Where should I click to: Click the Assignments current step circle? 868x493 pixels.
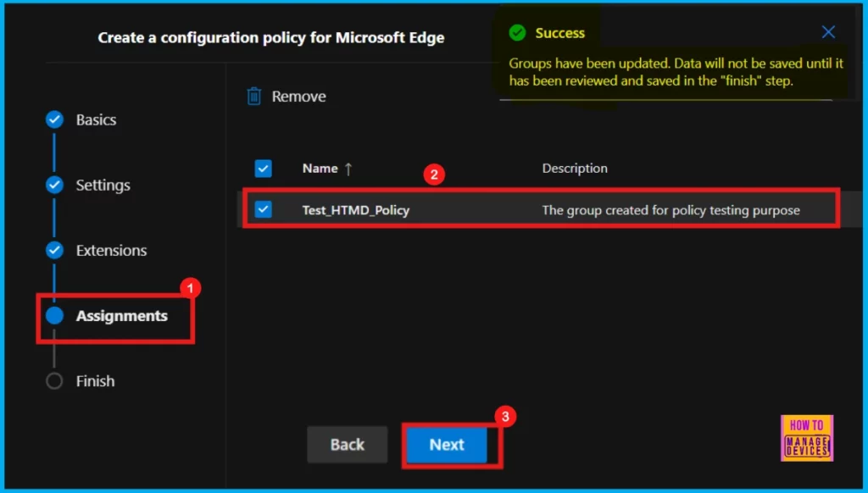[54, 315]
